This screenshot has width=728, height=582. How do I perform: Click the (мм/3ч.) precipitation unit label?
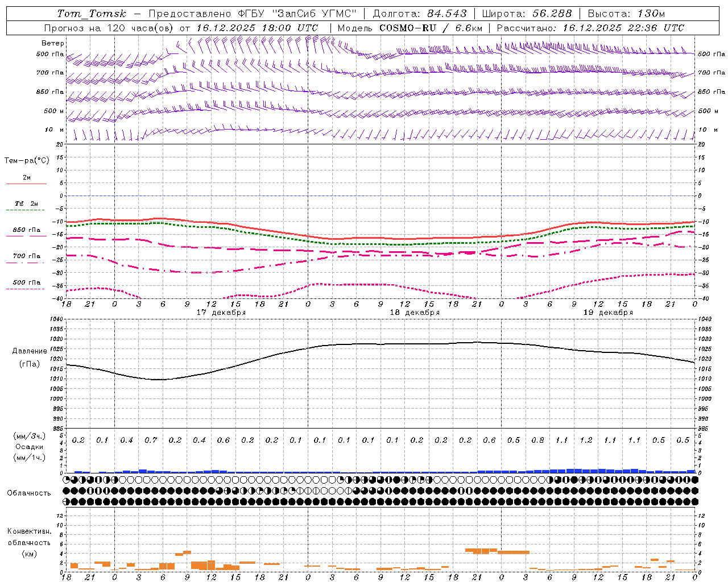coord(30,436)
